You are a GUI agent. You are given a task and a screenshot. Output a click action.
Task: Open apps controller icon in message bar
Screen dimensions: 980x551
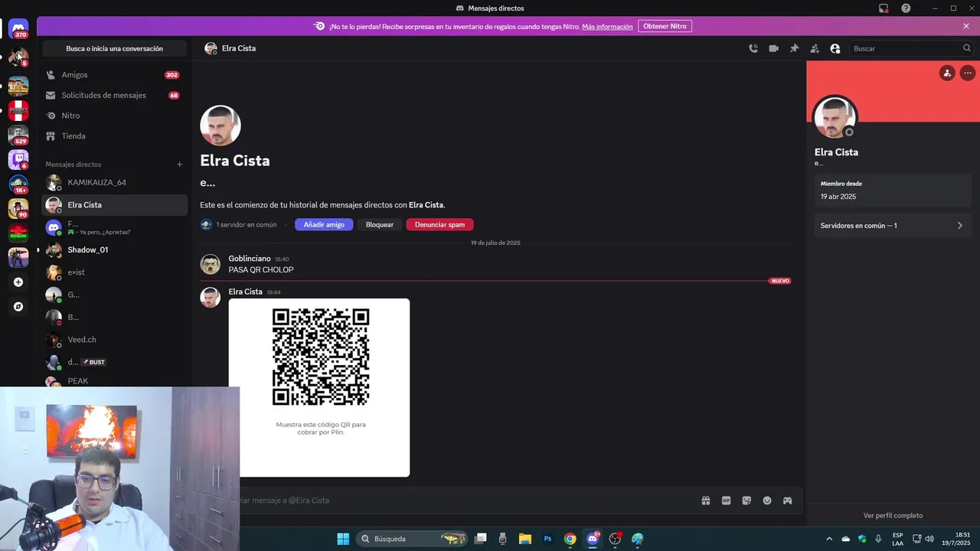click(787, 500)
